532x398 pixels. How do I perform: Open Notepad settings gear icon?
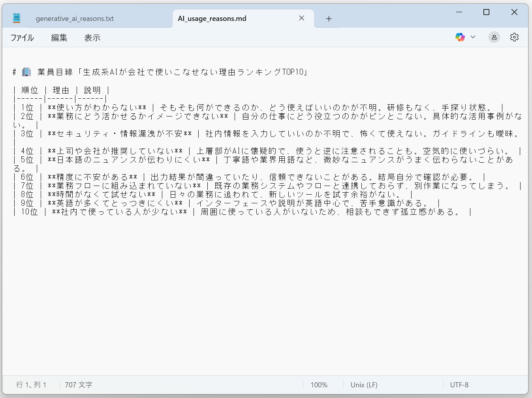[514, 37]
